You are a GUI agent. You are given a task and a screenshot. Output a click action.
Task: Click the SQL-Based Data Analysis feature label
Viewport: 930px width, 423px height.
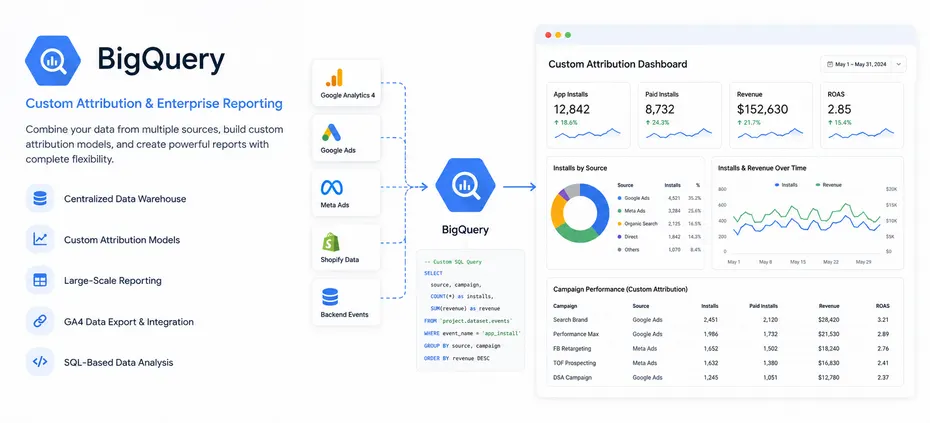click(x=119, y=362)
